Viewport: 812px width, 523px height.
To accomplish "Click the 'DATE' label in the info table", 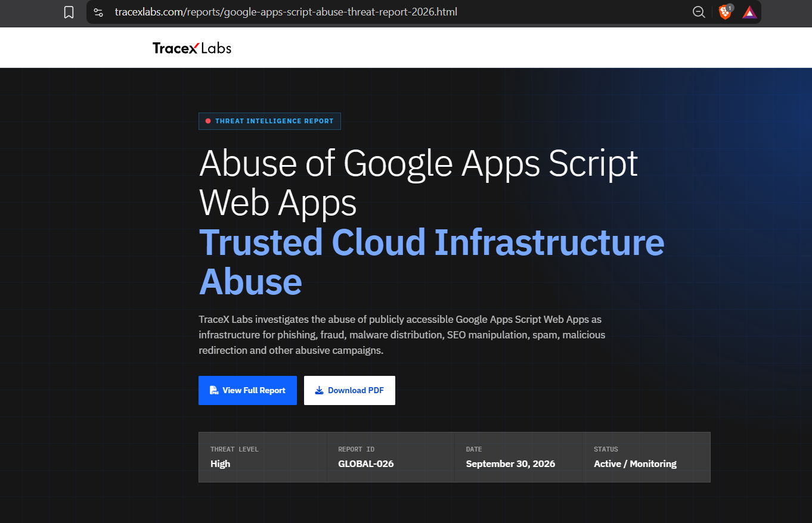I will click(x=474, y=449).
